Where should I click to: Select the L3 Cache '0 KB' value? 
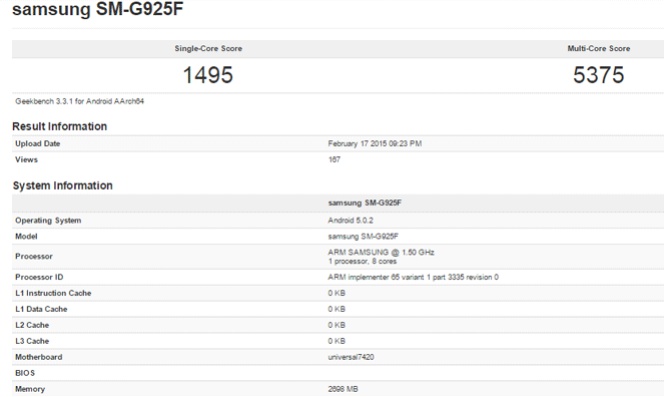(337, 341)
